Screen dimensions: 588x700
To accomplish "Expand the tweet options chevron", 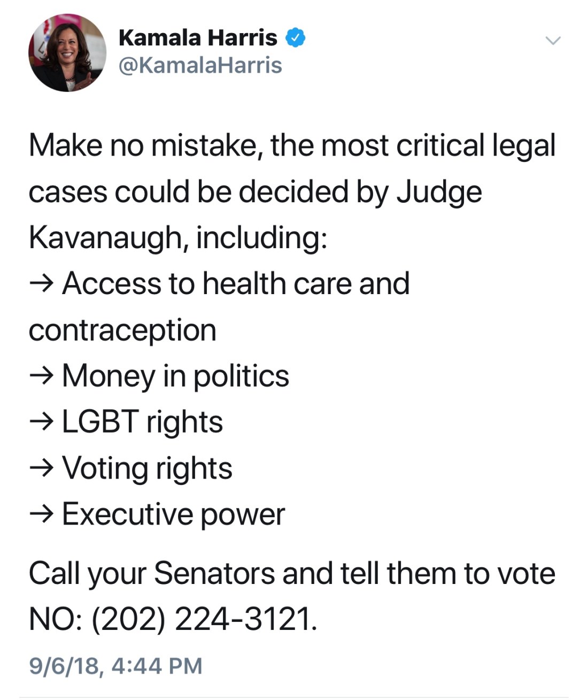I will (x=553, y=41).
